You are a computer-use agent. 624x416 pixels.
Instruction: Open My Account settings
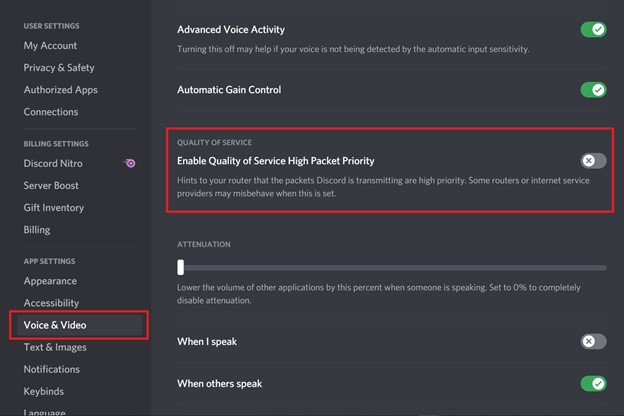50,46
